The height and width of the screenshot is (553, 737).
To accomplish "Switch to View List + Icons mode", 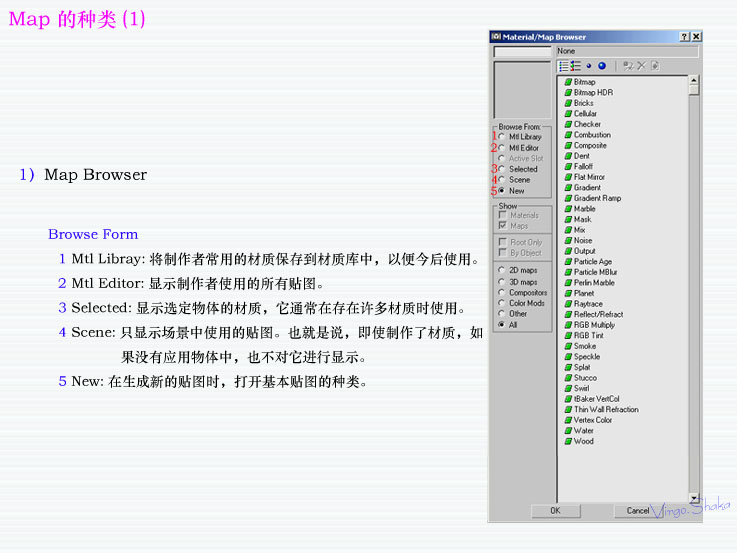I will pyautogui.click(x=576, y=66).
